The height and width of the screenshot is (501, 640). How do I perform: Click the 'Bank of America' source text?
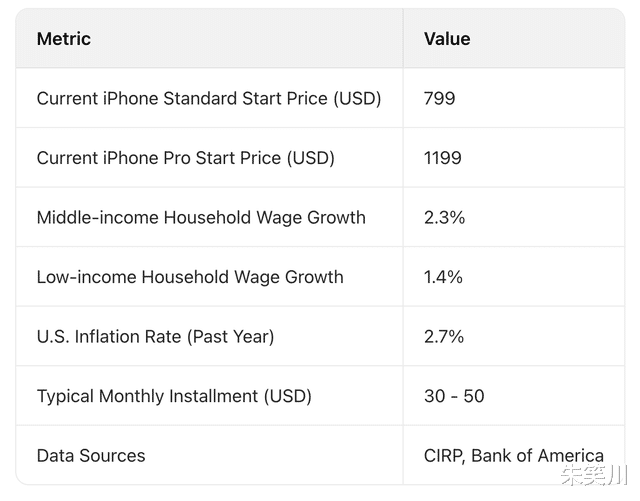coord(537,455)
